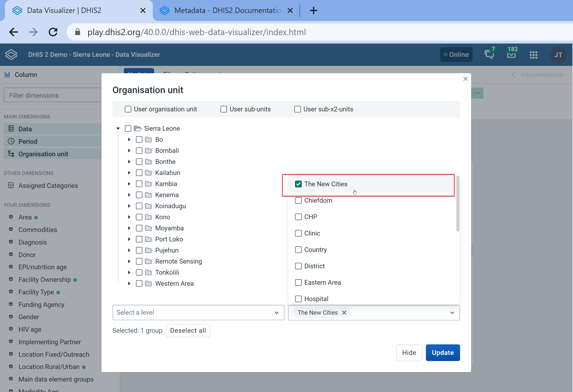
Task: Open a new browser tab
Action: pyautogui.click(x=313, y=10)
